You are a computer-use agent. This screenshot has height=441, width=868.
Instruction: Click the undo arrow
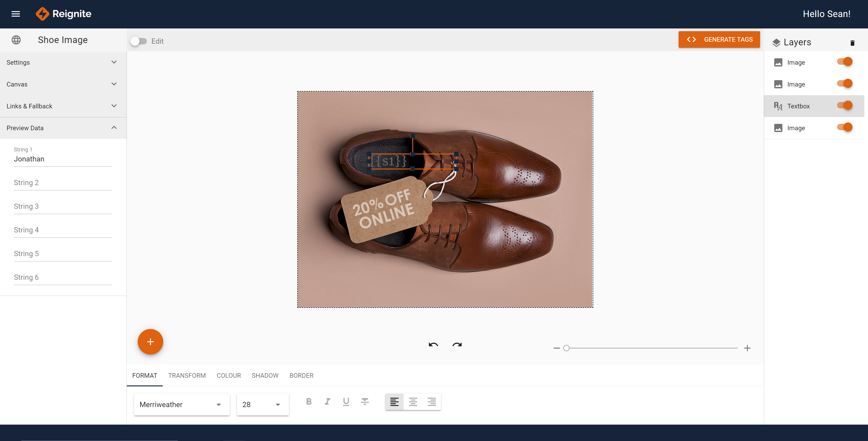433,345
